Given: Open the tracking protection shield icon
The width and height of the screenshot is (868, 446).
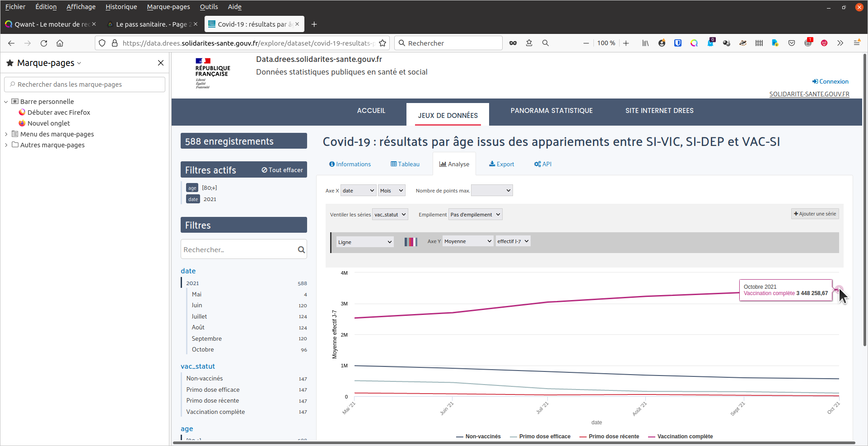Looking at the screenshot, I should [x=102, y=43].
